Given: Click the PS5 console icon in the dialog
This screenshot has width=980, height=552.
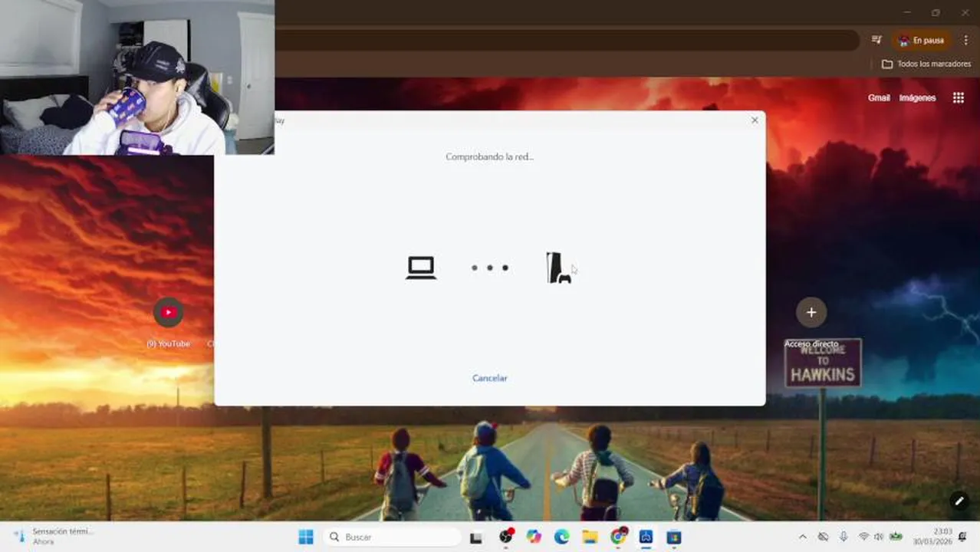Looking at the screenshot, I should click(x=558, y=268).
